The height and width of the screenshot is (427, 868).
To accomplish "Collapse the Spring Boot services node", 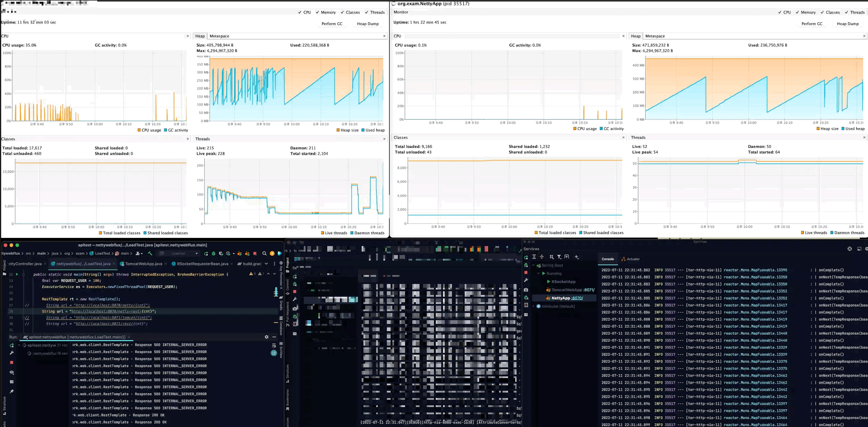I will pyautogui.click(x=534, y=265).
